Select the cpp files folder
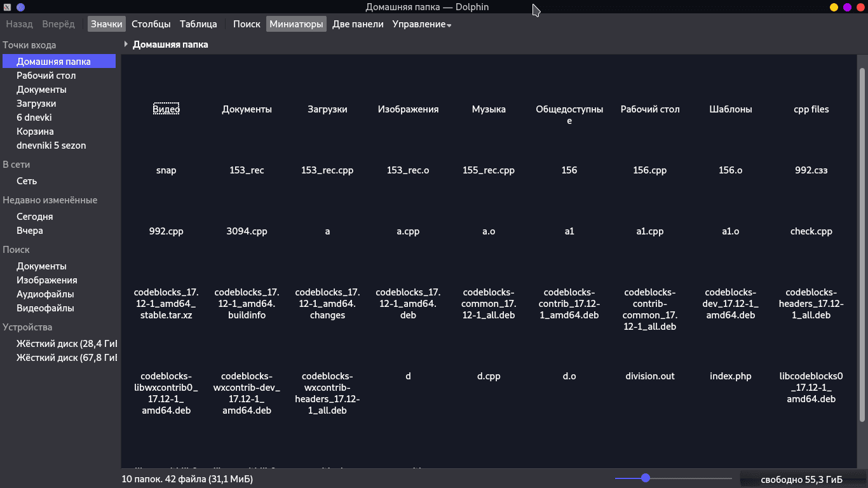The height and width of the screenshot is (488, 868). [x=811, y=109]
